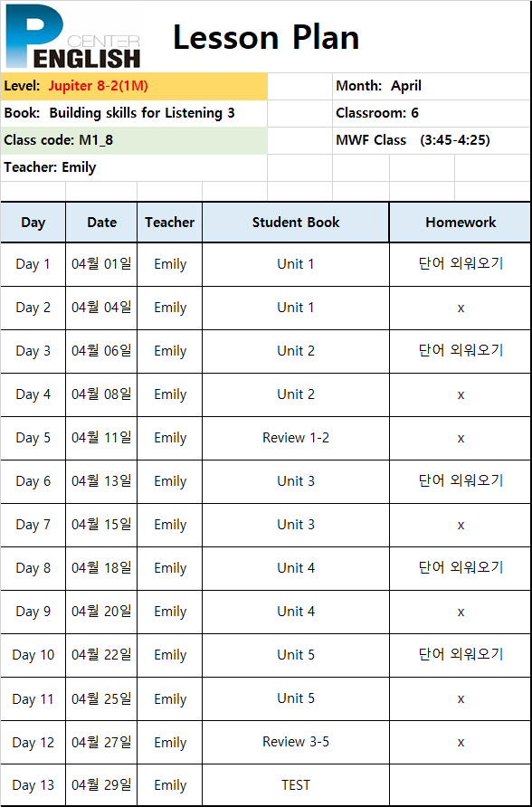Click the Book Building skills for Listening 3 cell
Viewport: 532px width, 807px height.
(x=134, y=113)
